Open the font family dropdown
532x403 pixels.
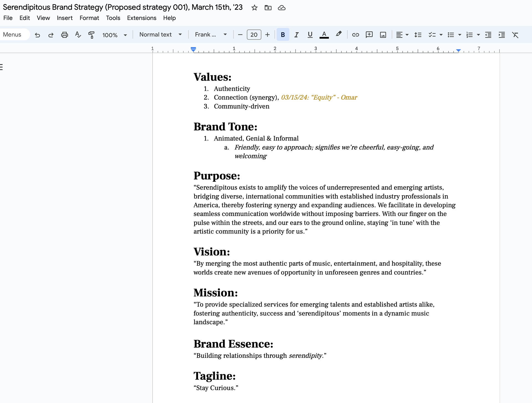tap(211, 35)
